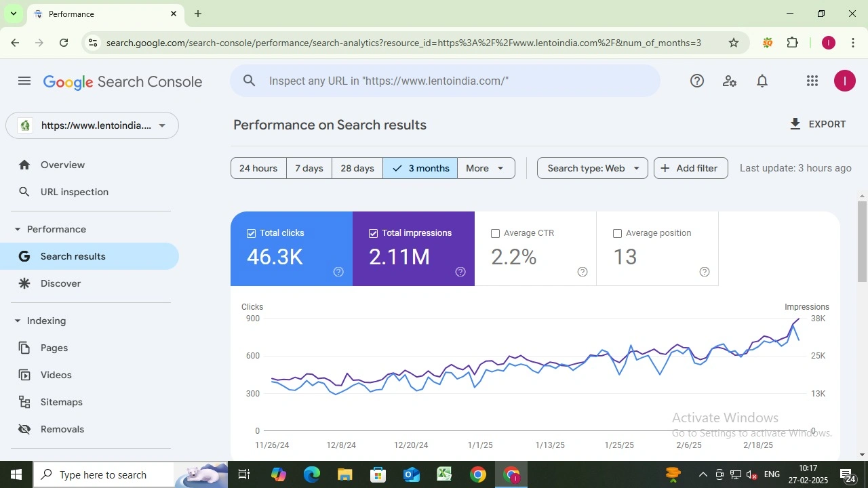Screen dimensions: 868x488
Task: Close the Performance browser tab
Action: tap(174, 14)
